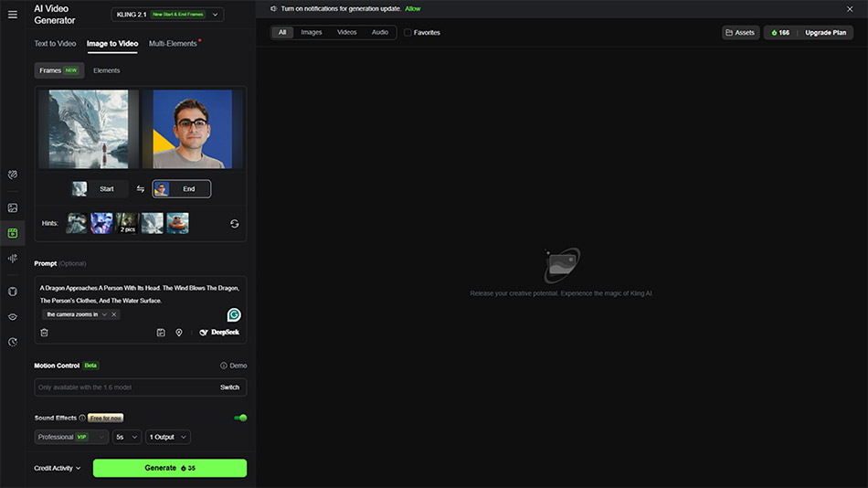Open the Professional mode dropdown
Viewport: 868px width, 488px height.
pos(71,437)
